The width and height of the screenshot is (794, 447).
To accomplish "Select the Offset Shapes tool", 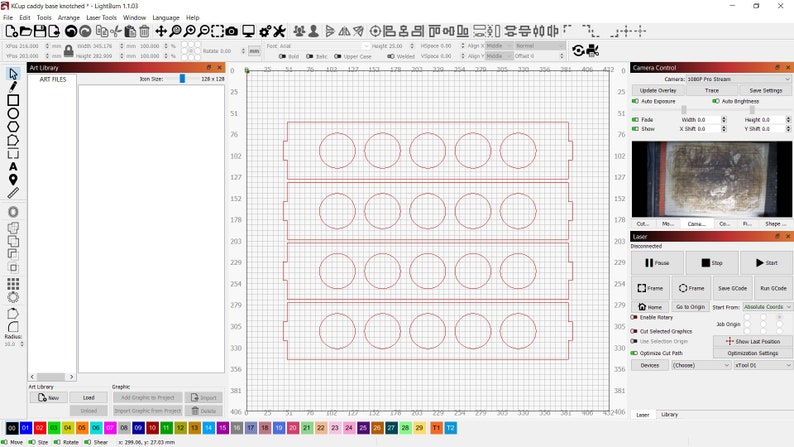I will coord(13,212).
